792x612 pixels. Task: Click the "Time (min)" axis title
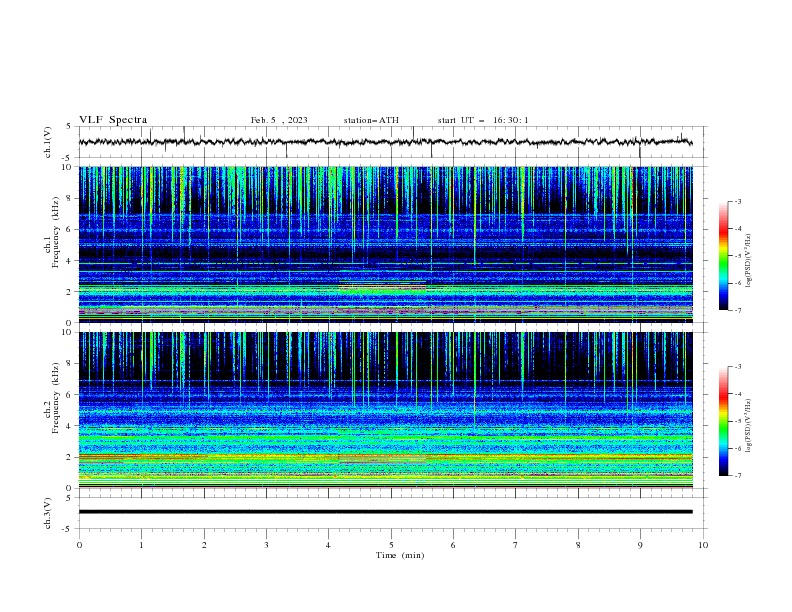click(x=400, y=555)
